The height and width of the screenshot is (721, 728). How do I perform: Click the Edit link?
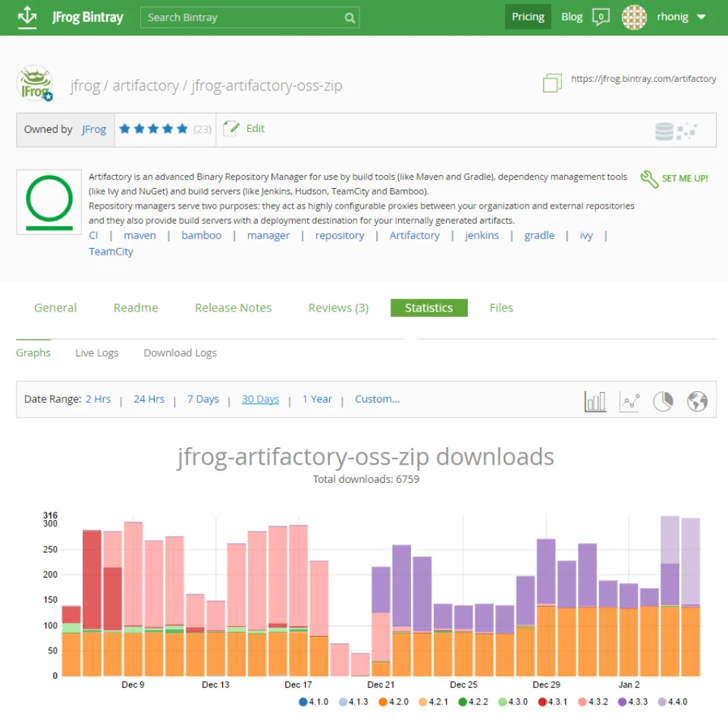click(256, 128)
